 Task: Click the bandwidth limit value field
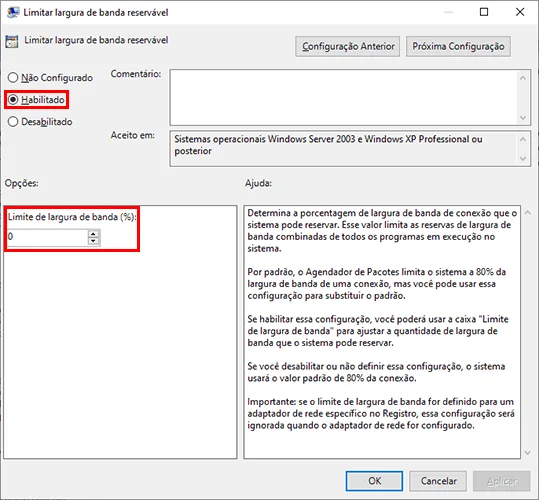coord(47,237)
